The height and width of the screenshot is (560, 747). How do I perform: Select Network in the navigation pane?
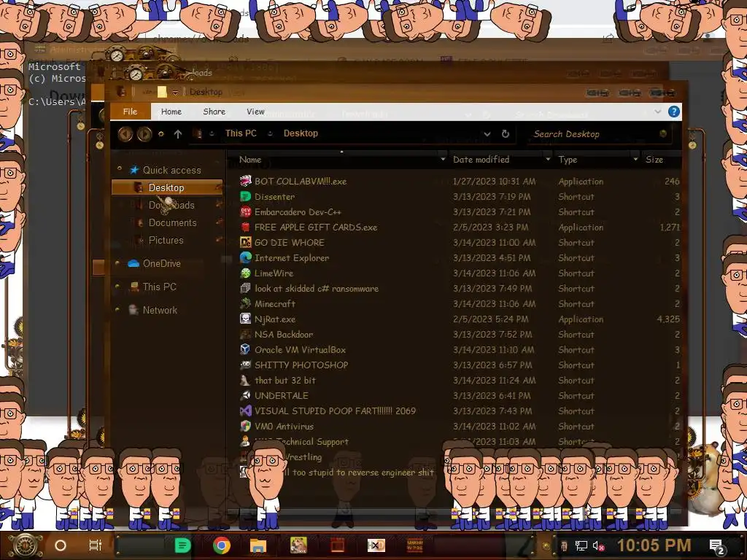160,310
